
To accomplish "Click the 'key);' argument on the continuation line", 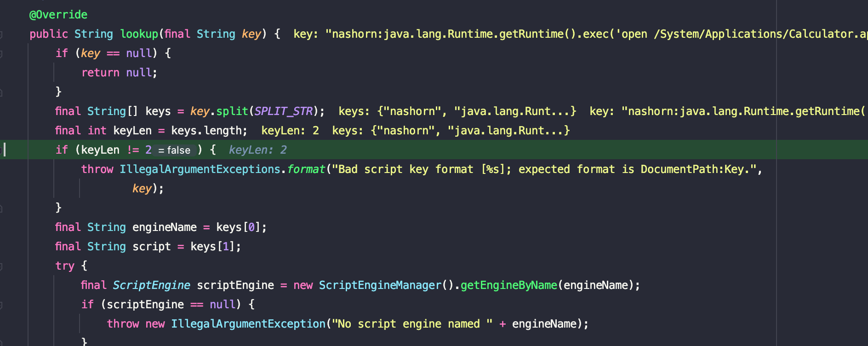I will tap(148, 189).
